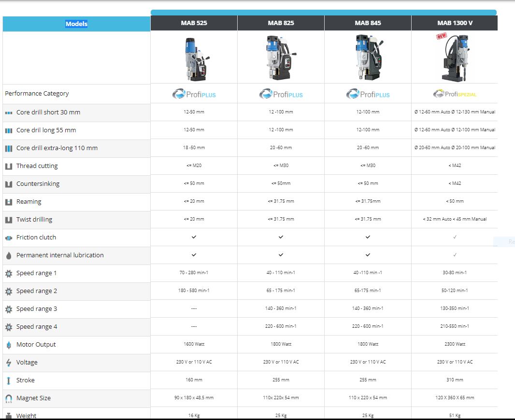The width and height of the screenshot is (515, 420).
Task: Click the ProfiSPEZIAL logo under MAB 1300 V
Action: click(455, 94)
